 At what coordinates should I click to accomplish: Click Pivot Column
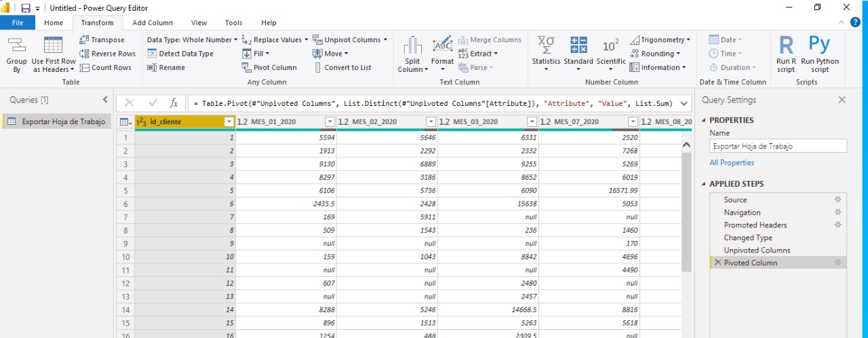click(x=269, y=67)
